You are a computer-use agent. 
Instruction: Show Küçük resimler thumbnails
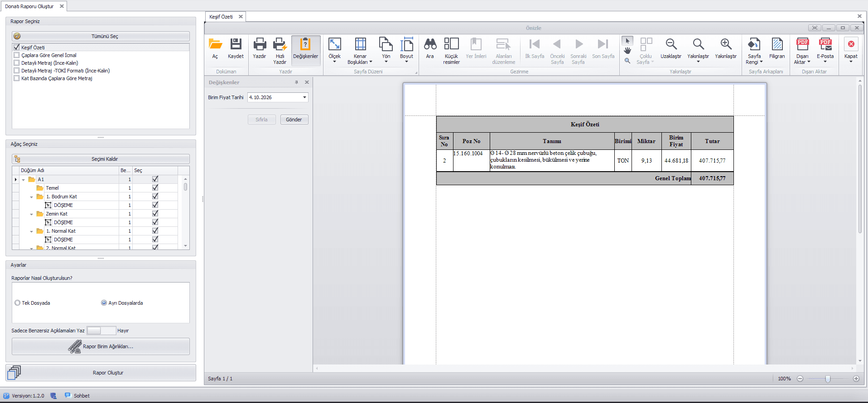pyautogui.click(x=452, y=51)
